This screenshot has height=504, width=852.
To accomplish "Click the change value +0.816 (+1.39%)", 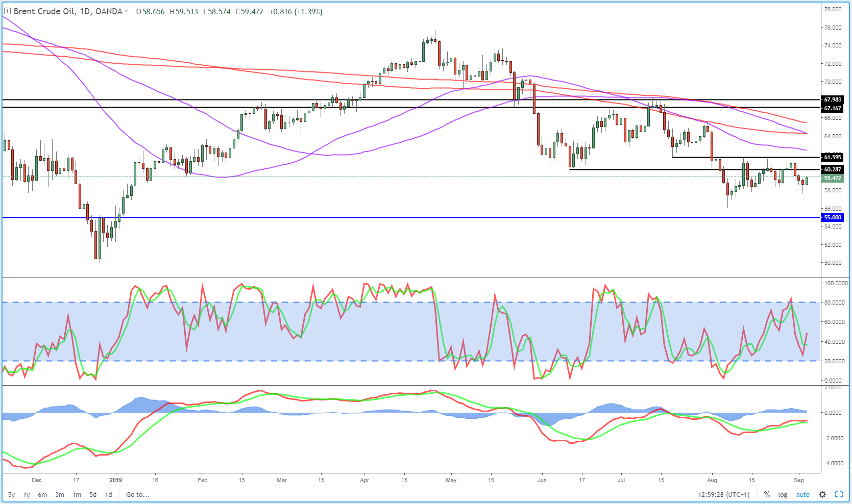I will (296, 11).
